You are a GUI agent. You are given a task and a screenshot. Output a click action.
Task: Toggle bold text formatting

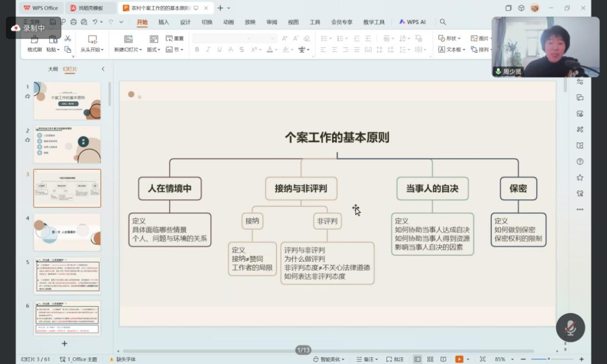[x=197, y=49]
